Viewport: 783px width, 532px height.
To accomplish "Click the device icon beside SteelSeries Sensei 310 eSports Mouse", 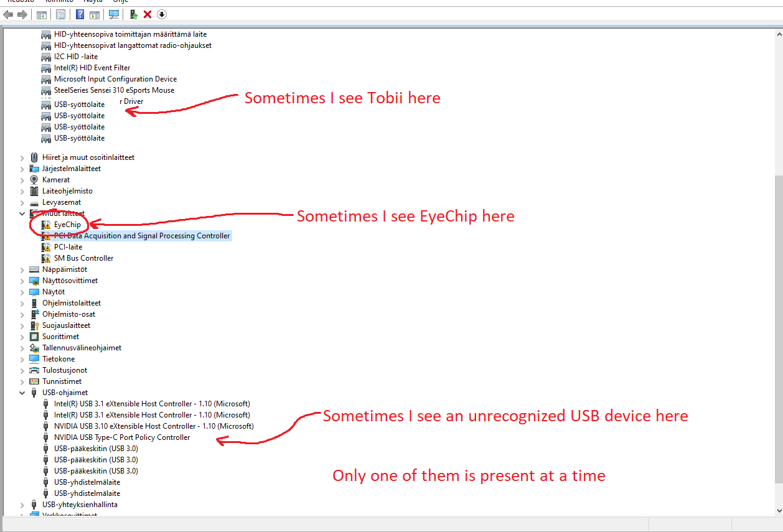I will click(46, 90).
